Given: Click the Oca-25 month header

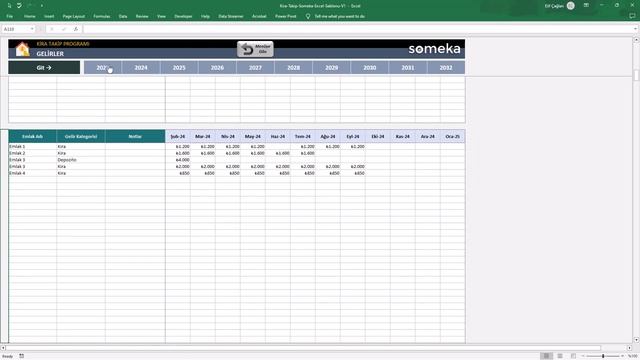Looking at the screenshot, I should pos(453,136).
